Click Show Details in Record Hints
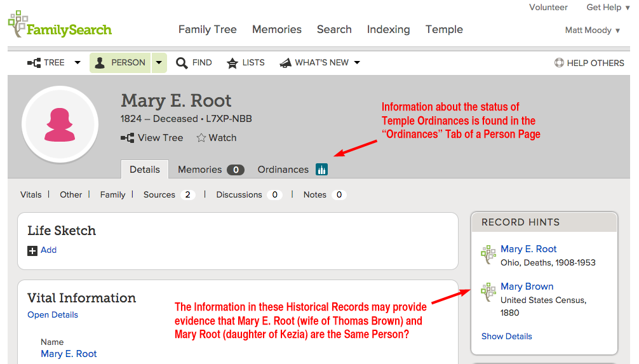Screen dimensions: 639x364 click(506, 336)
